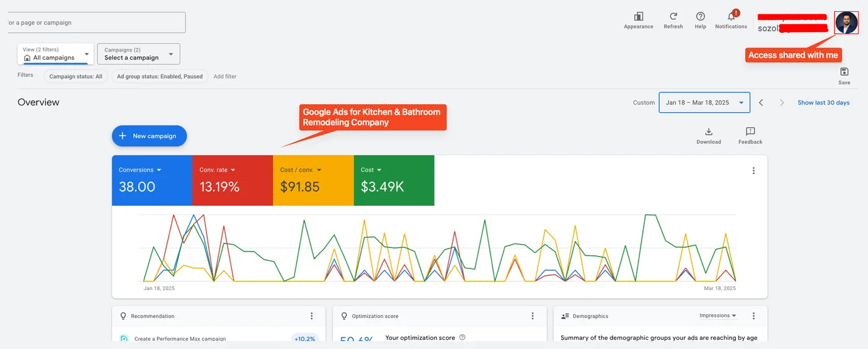Click the New campaign button
868x349 pixels.
pyautogui.click(x=149, y=136)
